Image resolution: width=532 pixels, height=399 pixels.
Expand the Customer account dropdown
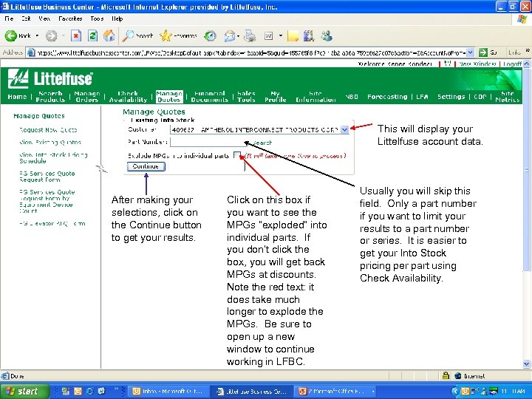pos(344,129)
